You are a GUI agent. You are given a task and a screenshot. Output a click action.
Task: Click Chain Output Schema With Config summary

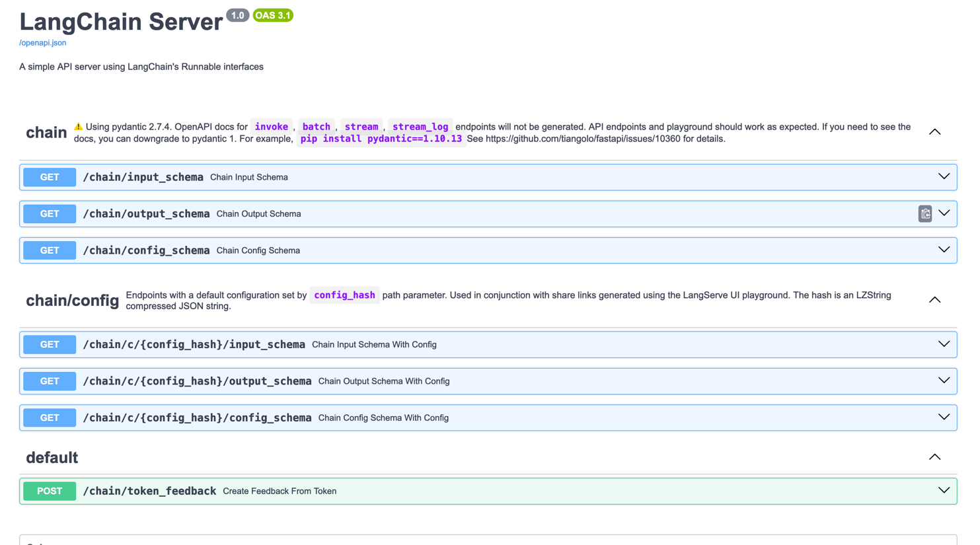(x=384, y=381)
